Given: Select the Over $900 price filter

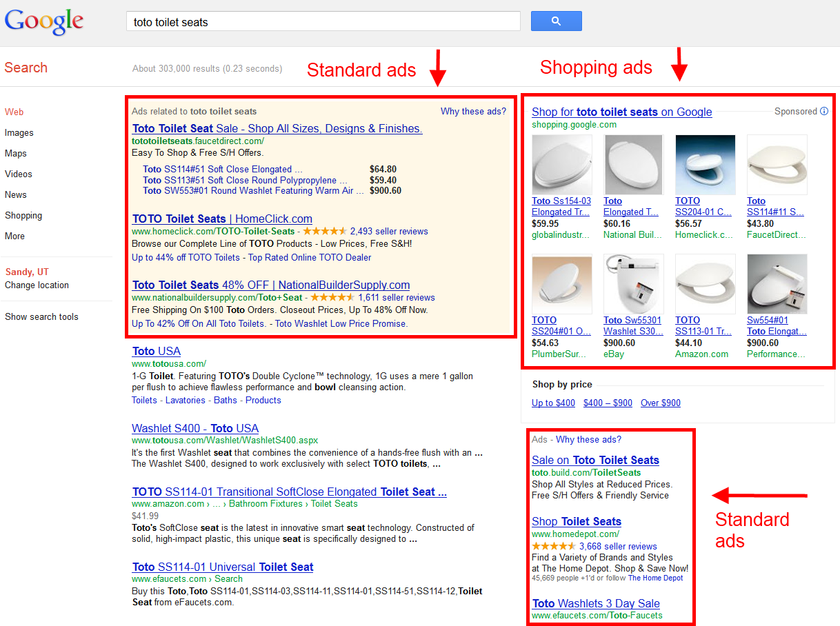Looking at the screenshot, I should click(x=660, y=403).
